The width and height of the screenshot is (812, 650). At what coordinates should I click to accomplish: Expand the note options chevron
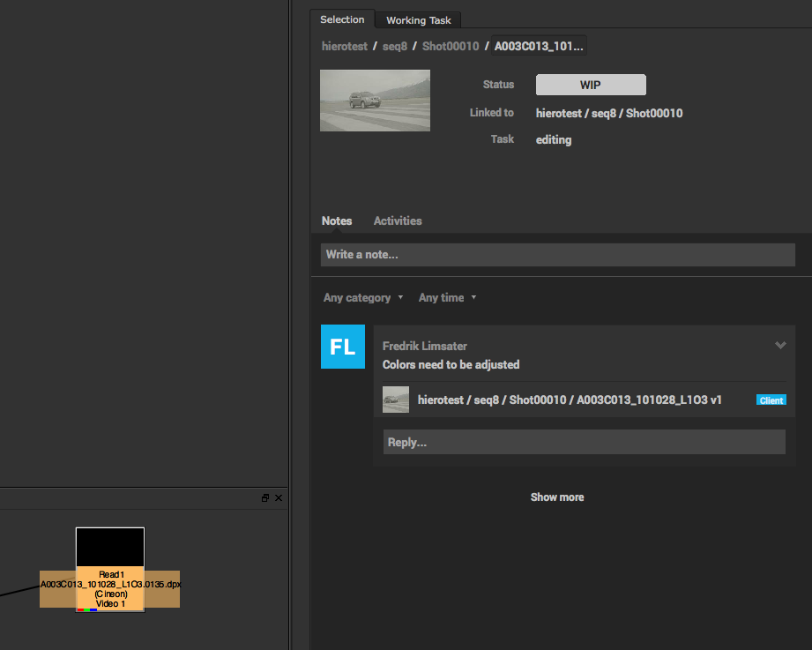[780, 345]
